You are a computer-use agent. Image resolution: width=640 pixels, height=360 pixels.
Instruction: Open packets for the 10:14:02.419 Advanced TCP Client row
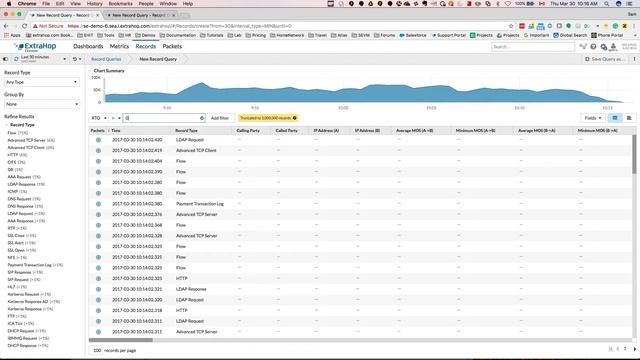tap(98, 150)
